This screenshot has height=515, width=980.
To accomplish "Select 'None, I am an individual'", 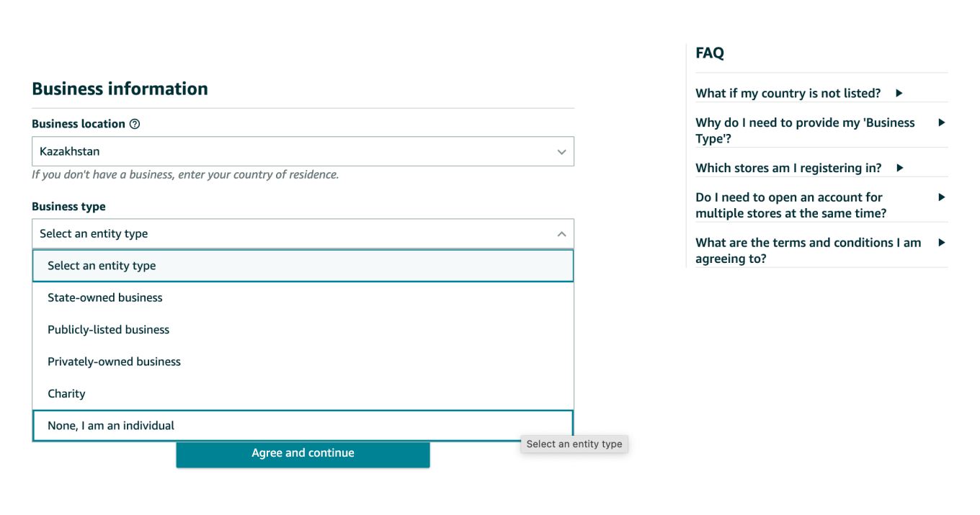I will 111,426.
